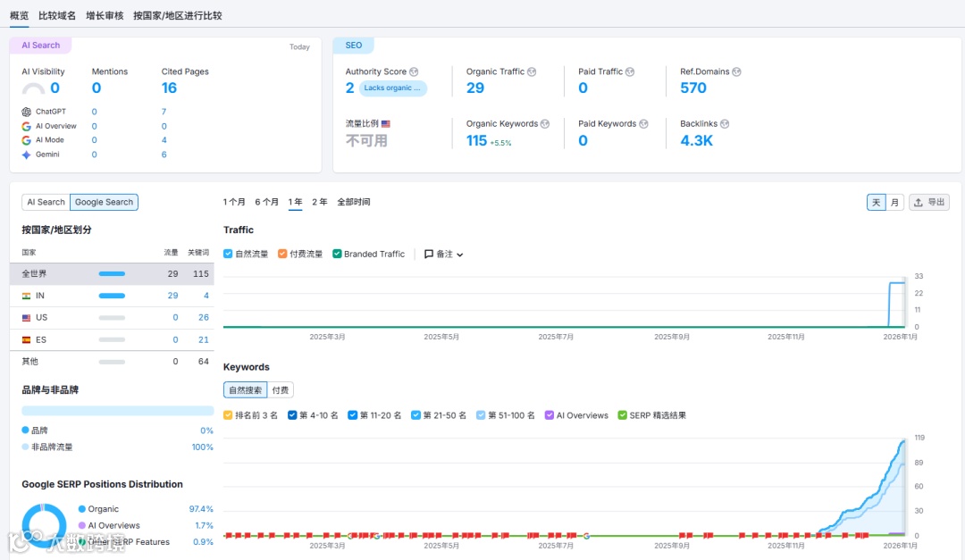Click the export upload arrow icon

point(919,203)
